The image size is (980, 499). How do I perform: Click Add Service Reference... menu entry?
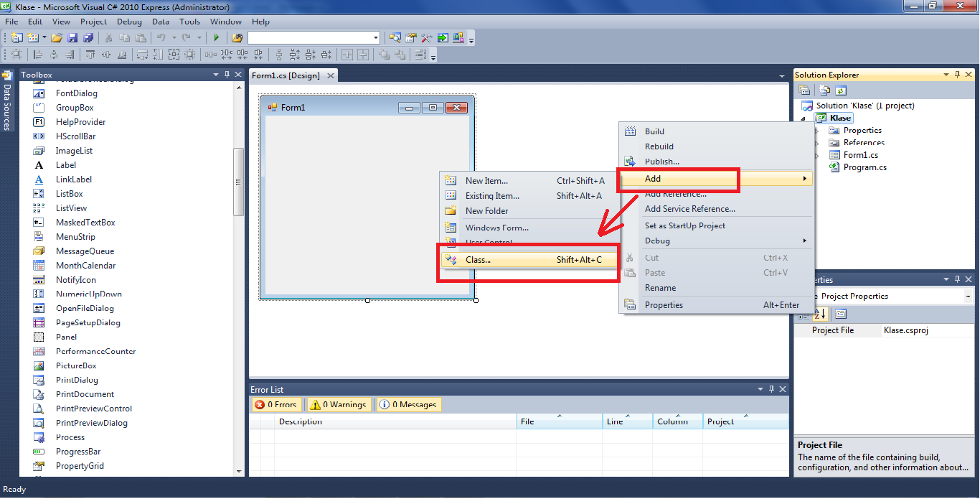716,209
